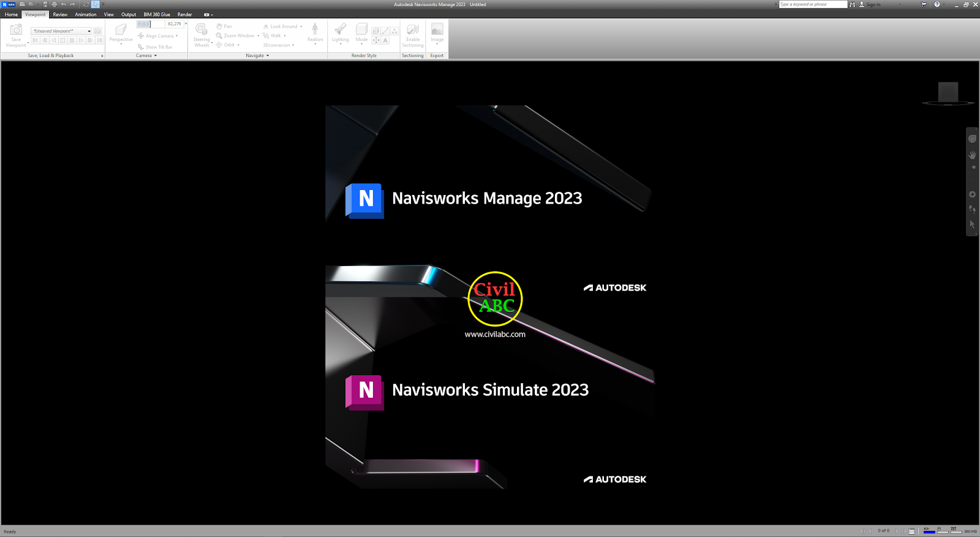Click the keyword or phrase search box
The height and width of the screenshot is (537, 980).
pos(813,4)
